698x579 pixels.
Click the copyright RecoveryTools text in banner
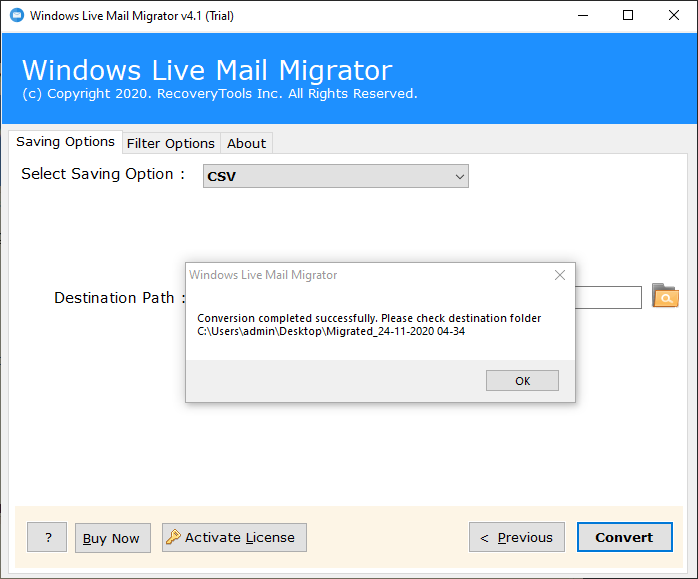point(220,94)
